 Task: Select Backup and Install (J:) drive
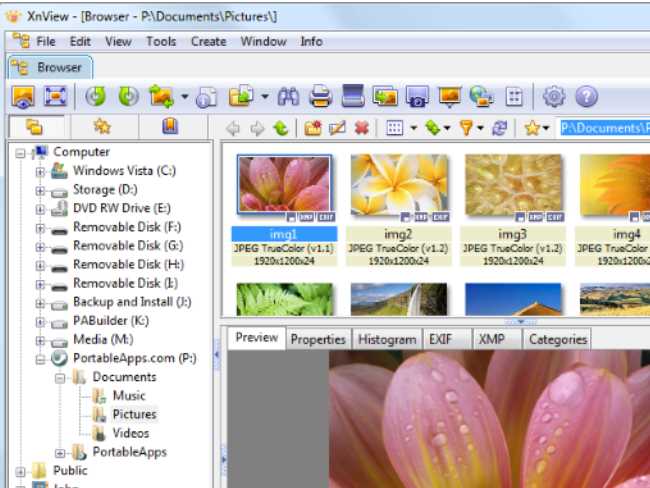[132, 302]
